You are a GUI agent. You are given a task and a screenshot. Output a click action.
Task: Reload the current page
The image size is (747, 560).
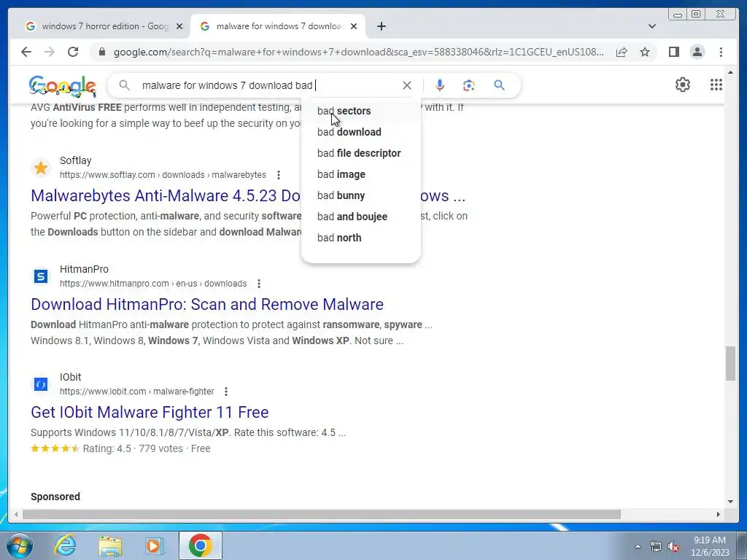[x=73, y=52]
